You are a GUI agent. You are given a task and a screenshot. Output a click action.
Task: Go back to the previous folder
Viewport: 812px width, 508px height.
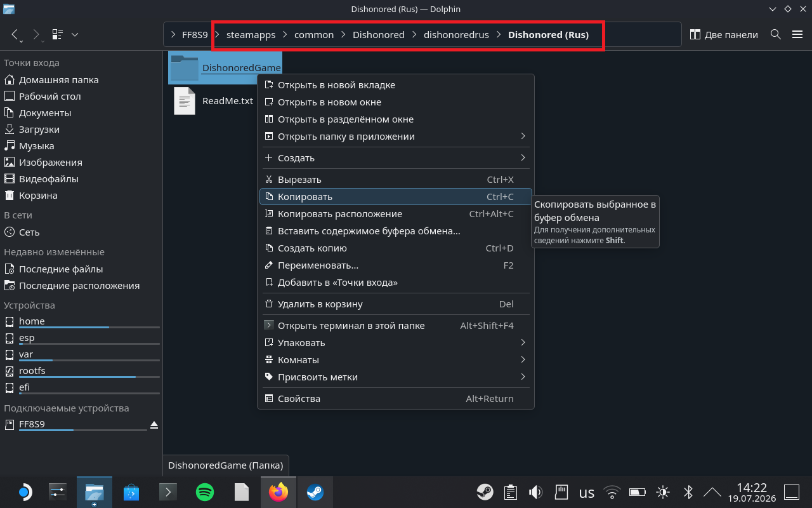[x=15, y=34]
